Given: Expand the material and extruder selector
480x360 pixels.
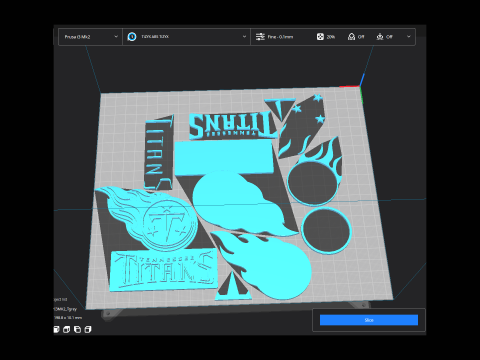Looking at the screenshot, I should pos(186,37).
